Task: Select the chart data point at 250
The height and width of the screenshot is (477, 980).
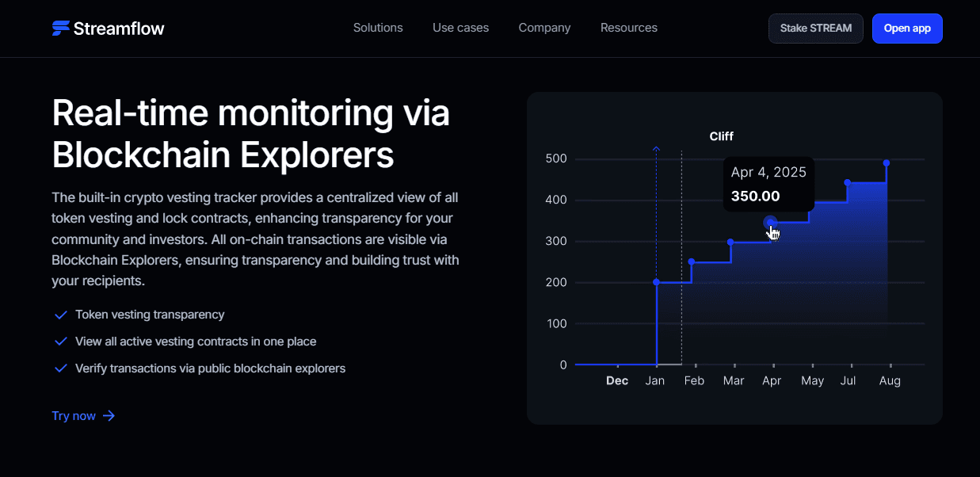Action: tap(692, 261)
